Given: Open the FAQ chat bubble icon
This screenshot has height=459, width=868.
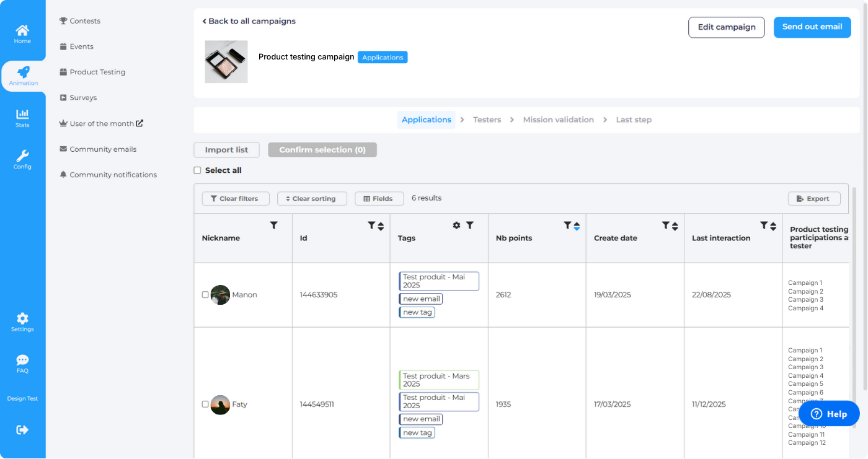Looking at the screenshot, I should [22, 363].
